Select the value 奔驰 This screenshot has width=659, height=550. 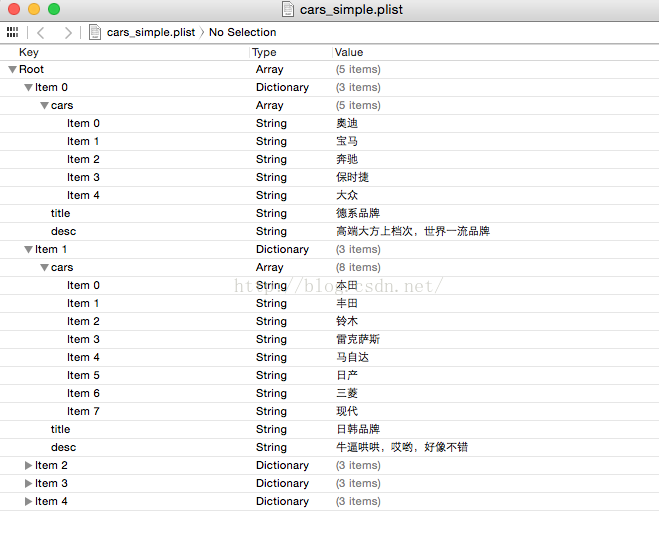tap(347, 160)
